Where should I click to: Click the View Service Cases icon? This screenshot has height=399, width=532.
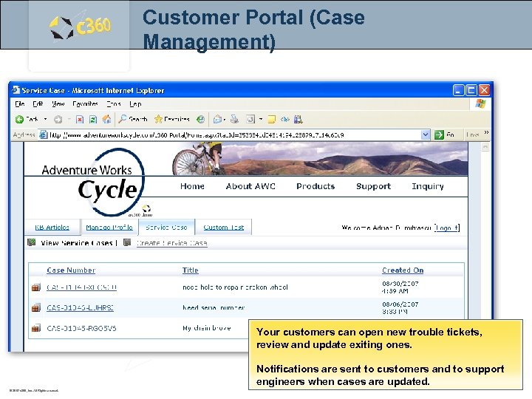(x=32, y=242)
